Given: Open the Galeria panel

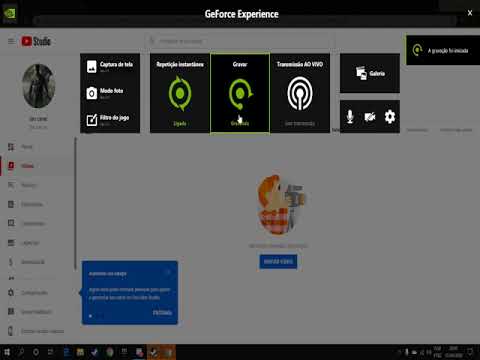Looking at the screenshot, I should click(370, 73).
